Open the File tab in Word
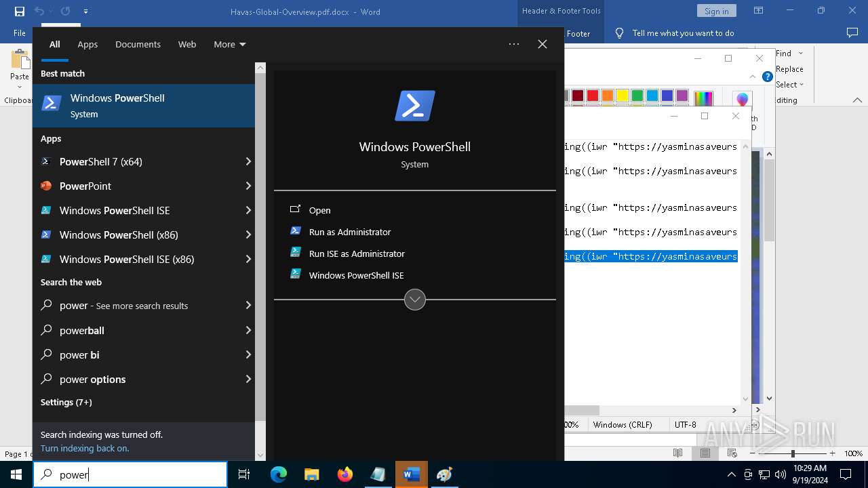Viewport: 868px width, 488px height. pos(20,33)
